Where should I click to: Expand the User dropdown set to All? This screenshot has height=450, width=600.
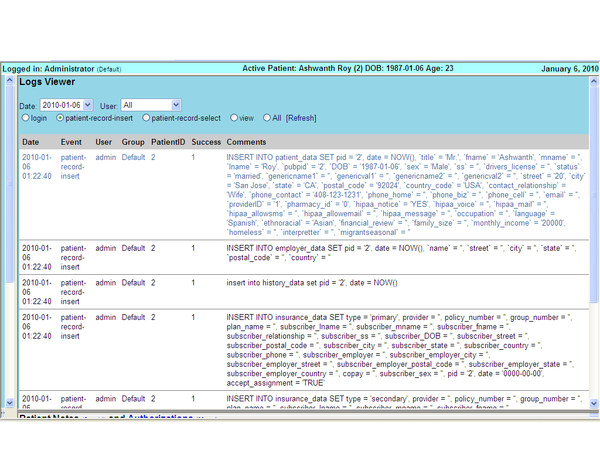(x=151, y=104)
